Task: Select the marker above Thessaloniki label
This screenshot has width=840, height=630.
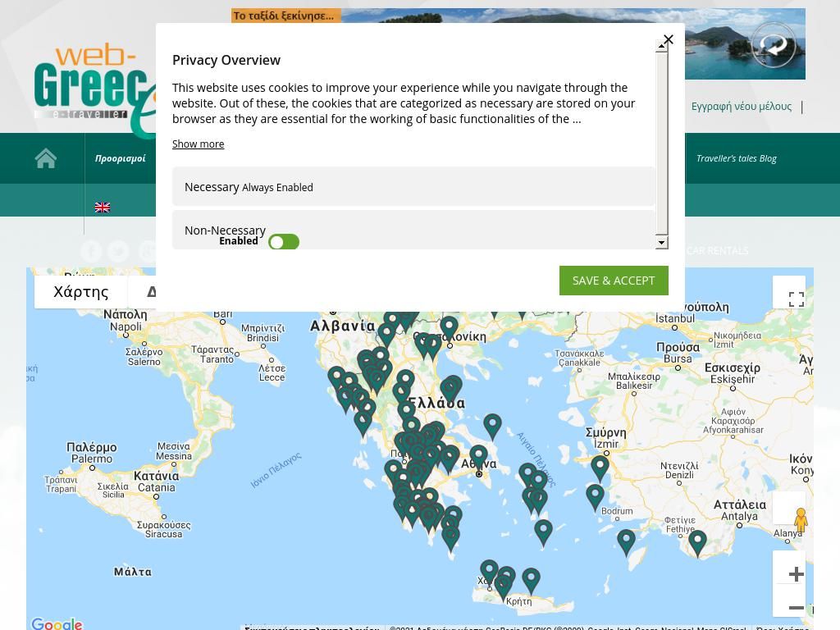Action: point(449,328)
